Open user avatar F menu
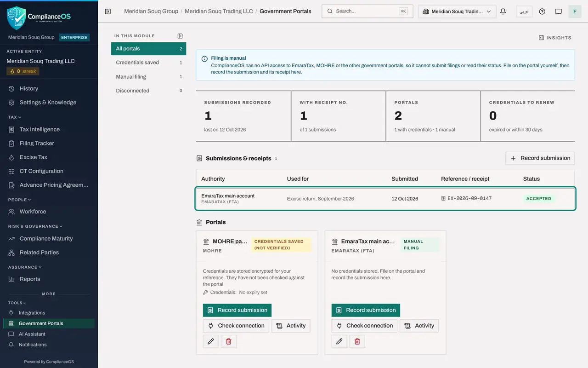This screenshot has width=588, height=368. [575, 11]
